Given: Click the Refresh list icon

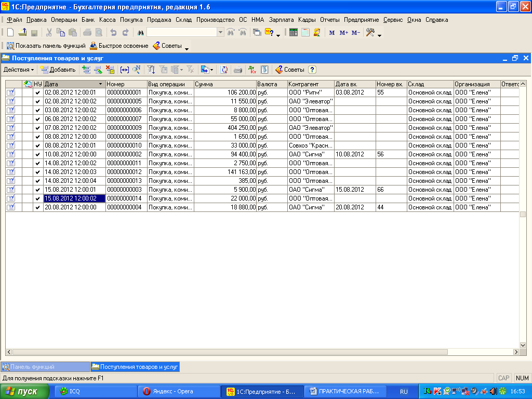Looking at the screenshot, I should coord(224,70).
